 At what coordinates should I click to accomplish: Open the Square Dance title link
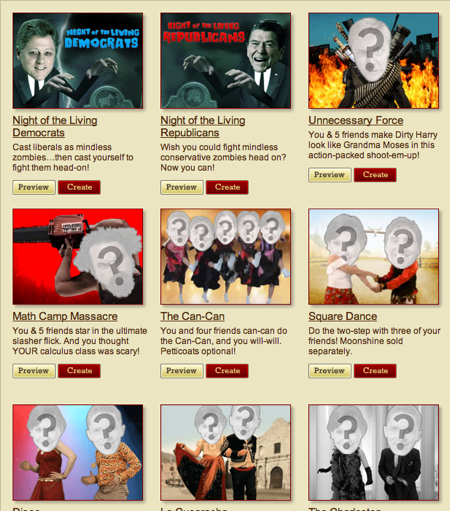[x=343, y=316]
